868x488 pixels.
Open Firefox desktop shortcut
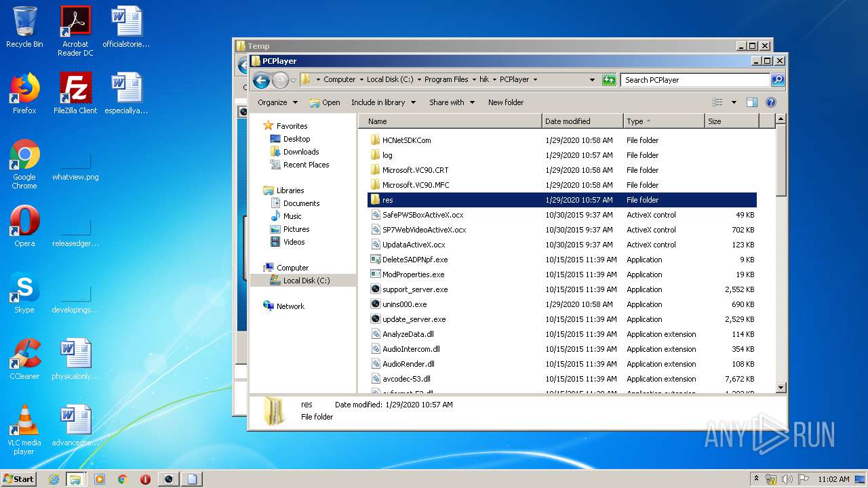click(24, 93)
